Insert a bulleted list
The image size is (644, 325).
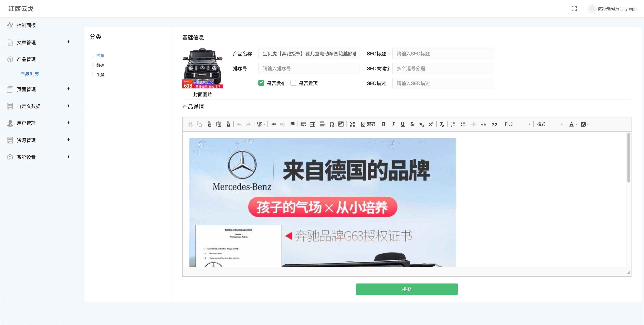[x=463, y=124]
